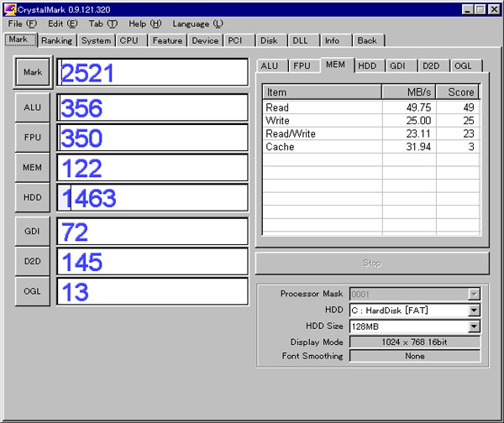Click the MB/s column header
The width and height of the screenshot is (504, 423).
409,92
